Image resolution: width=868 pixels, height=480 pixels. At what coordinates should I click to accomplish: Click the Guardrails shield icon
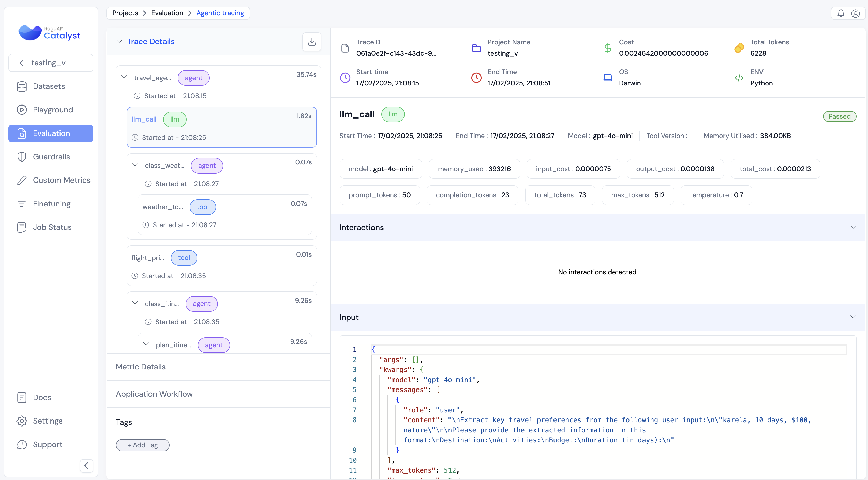pyautogui.click(x=22, y=157)
